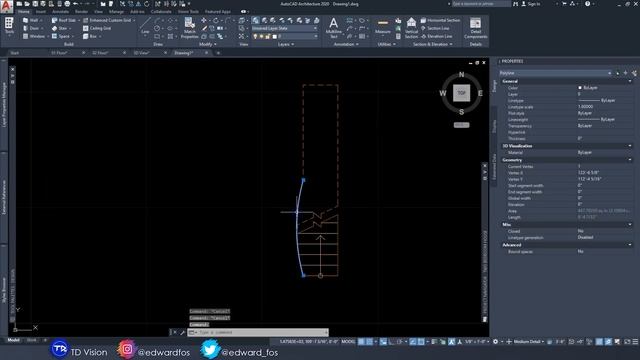The height and width of the screenshot is (360, 640).
Task: Click the Section Line tool
Action: [435, 28]
